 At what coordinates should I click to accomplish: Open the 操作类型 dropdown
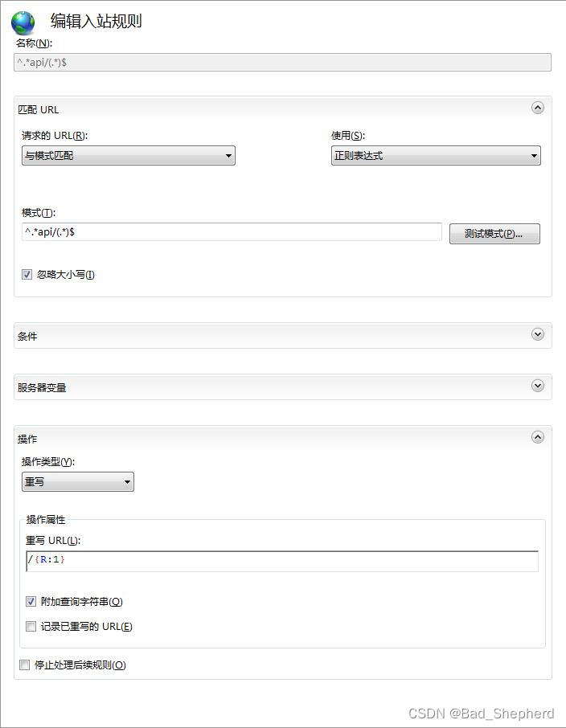[x=78, y=482]
